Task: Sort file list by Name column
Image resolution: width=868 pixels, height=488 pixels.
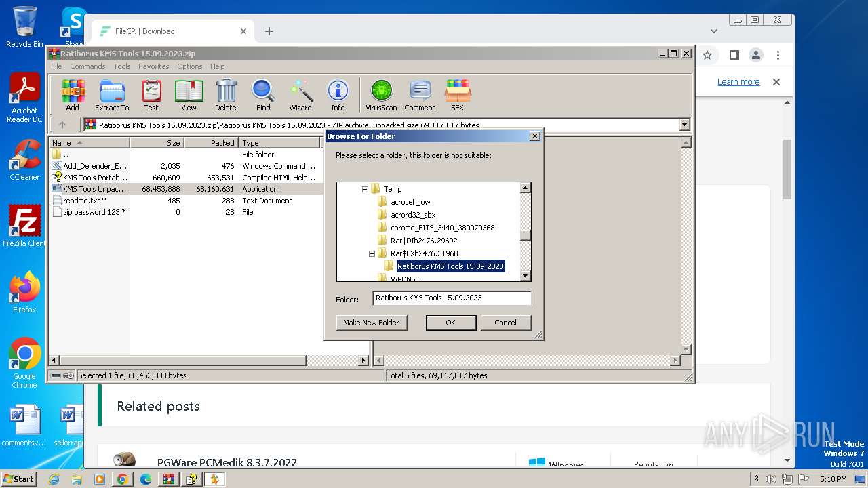Action: pyautogui.click(x=90, y=143)
